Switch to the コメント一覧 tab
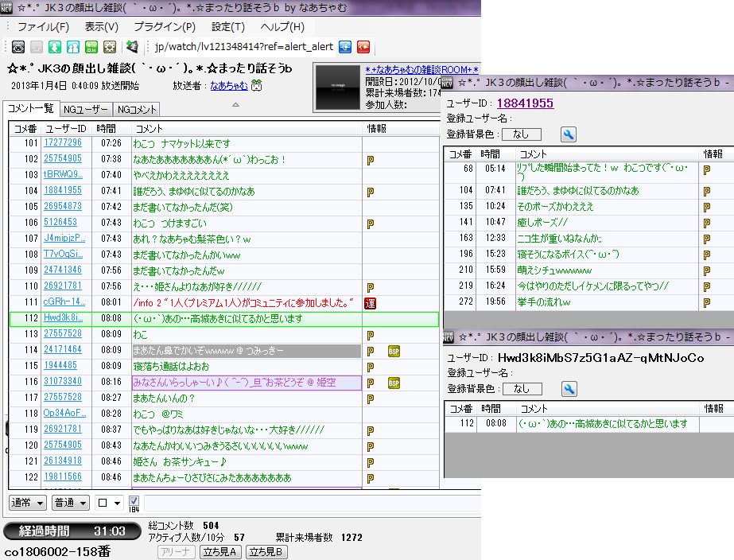 coord(30,109)
